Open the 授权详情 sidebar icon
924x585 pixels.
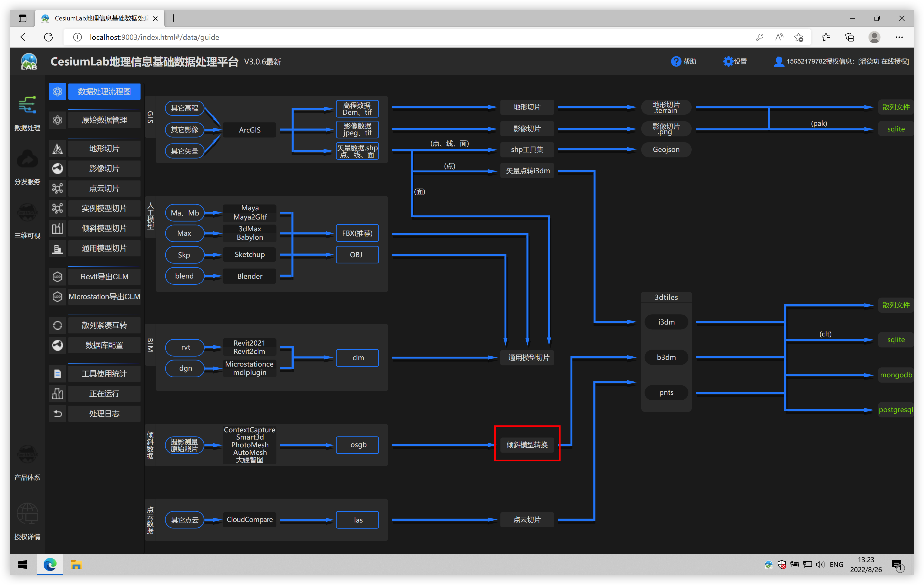coord(27,514)
